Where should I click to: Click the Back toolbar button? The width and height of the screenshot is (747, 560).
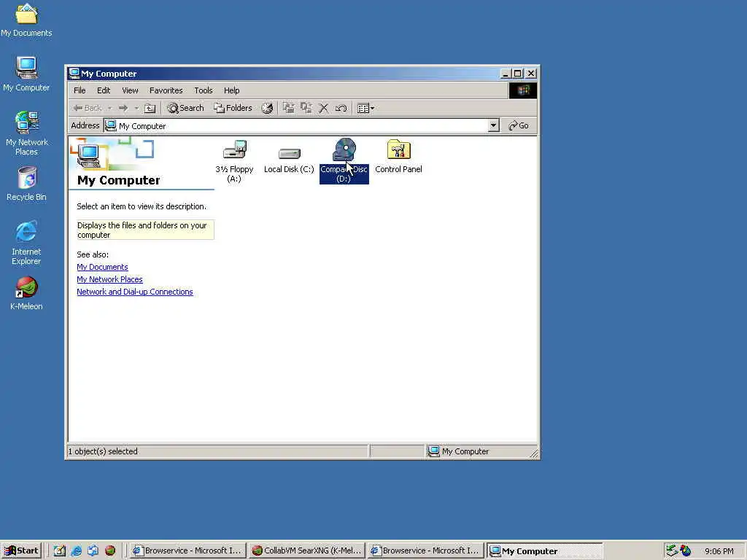pyautogui.click(x=88, y=108)
